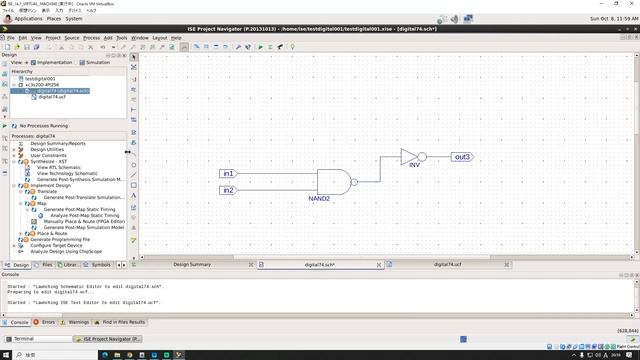Screen dimensions: 640x360
Task: Collapse the Synthesize - XST process
Action: (x=14, y=162)
